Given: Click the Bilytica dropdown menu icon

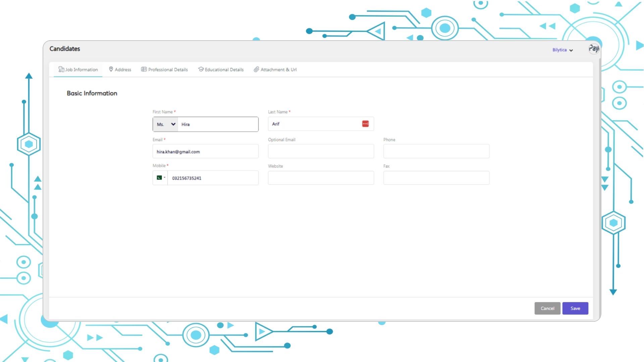Looking at the screenshot, I should 571,50.
